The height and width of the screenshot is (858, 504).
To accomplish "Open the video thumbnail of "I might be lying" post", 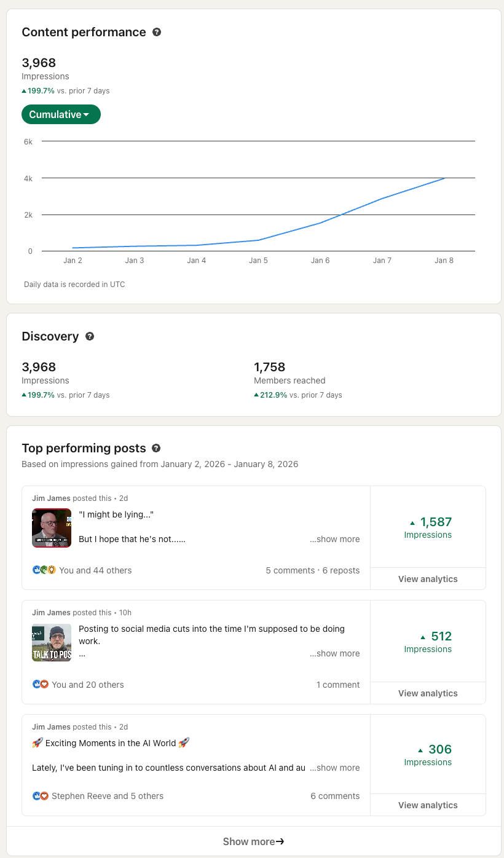I will pyautogui.click(x=52, y=528).
